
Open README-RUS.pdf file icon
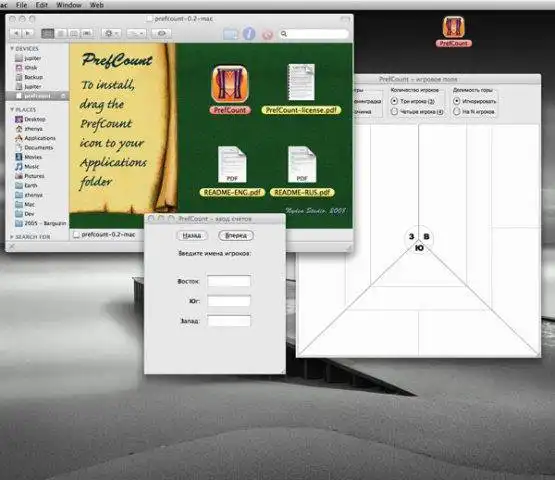tap(302, 164)
